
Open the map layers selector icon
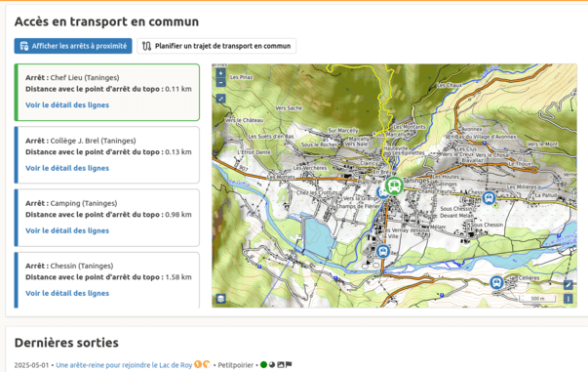[x=221, y=299]
